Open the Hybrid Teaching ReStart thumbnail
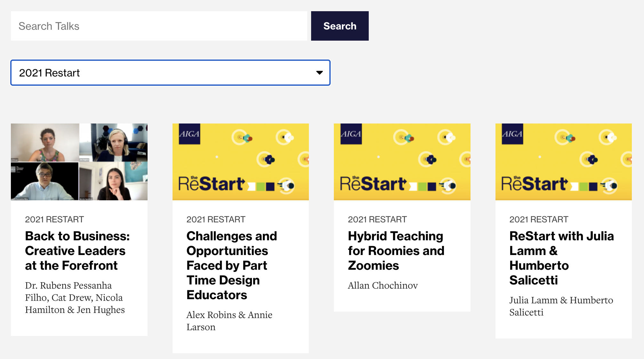Viewport: 644px width, 359px height. point(402,162)
